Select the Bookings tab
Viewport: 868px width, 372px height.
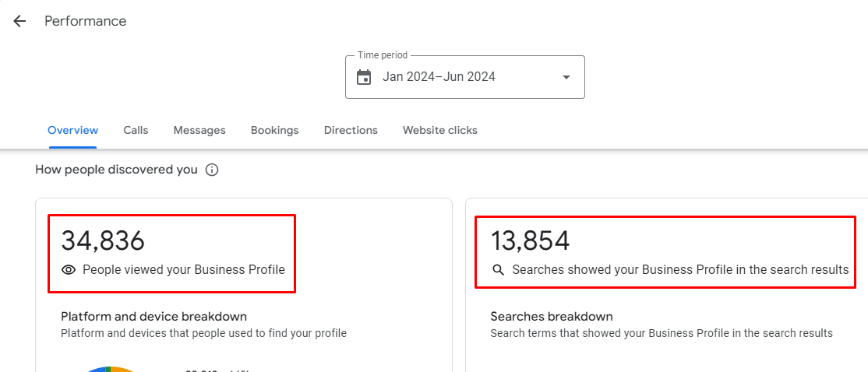coord(274,130)
